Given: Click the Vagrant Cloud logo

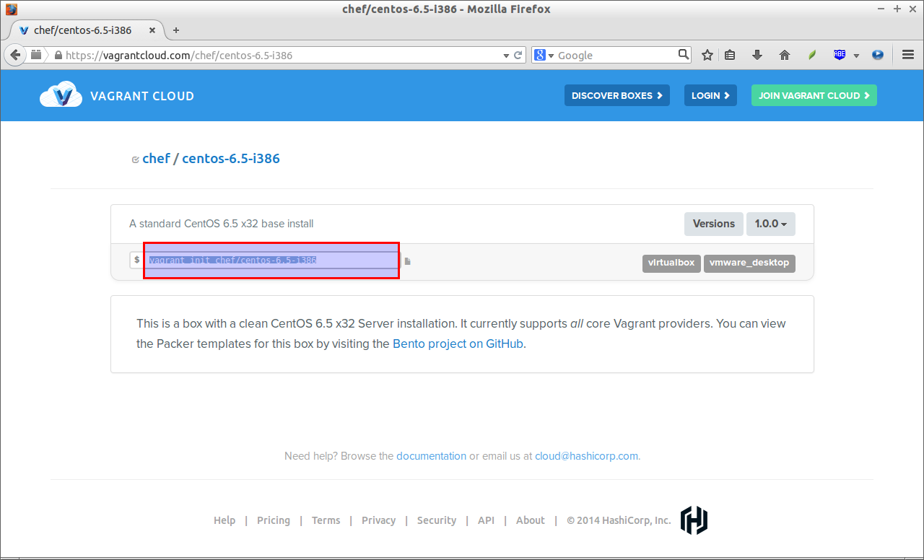Looking at the screenshot, I should (x=61, y=95).
